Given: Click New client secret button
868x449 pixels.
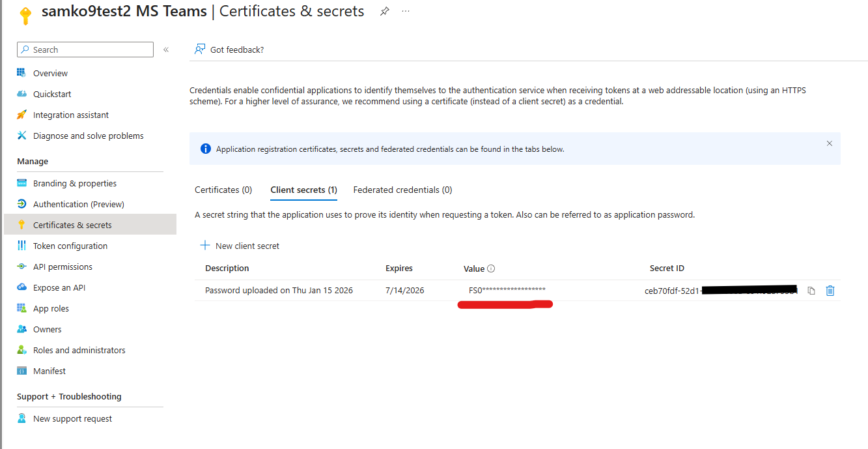Looking at the screenshot, I should pos(240,246).
